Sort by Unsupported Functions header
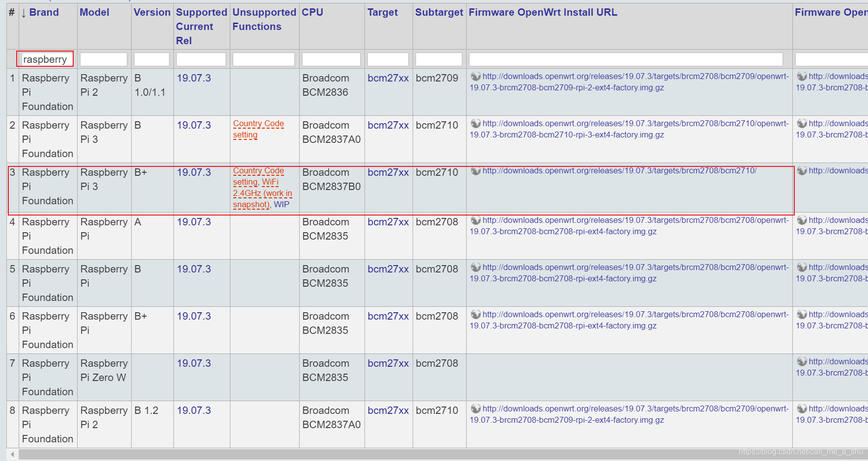Viewport: 868px width, 461px height. 264,20
